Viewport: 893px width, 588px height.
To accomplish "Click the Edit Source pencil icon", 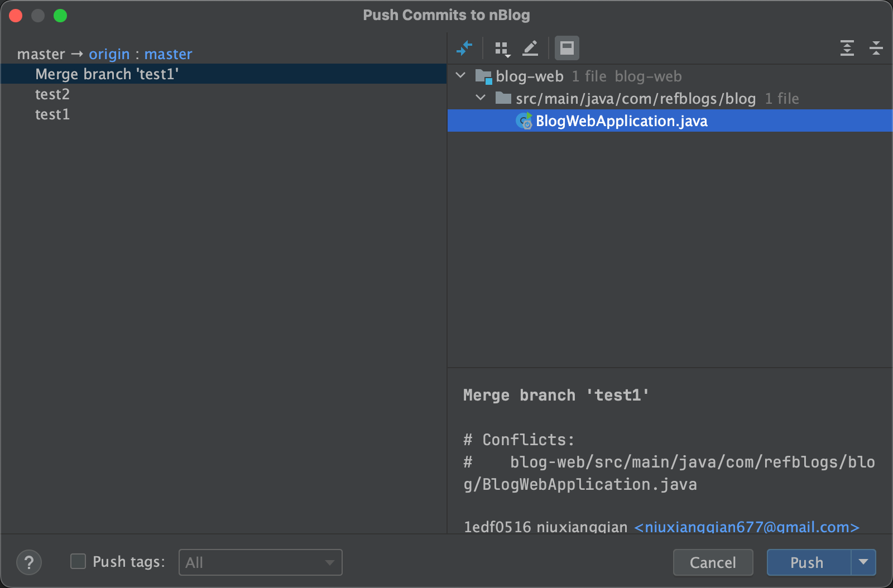I will [530, 49].
